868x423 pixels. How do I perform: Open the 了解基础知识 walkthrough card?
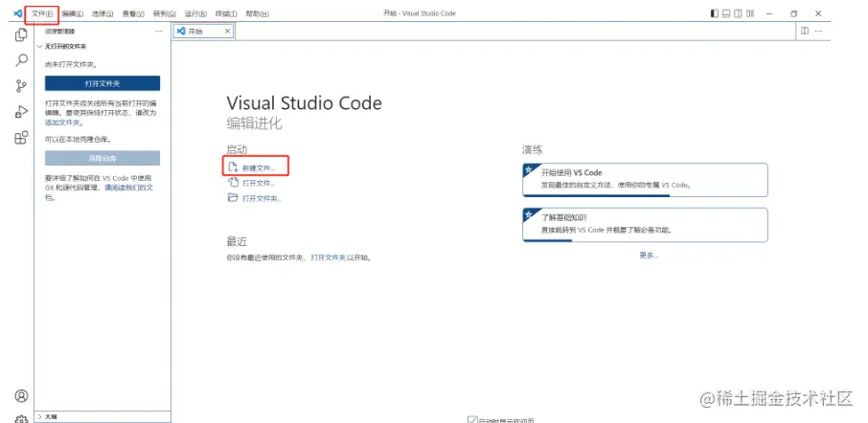[645, 225]
